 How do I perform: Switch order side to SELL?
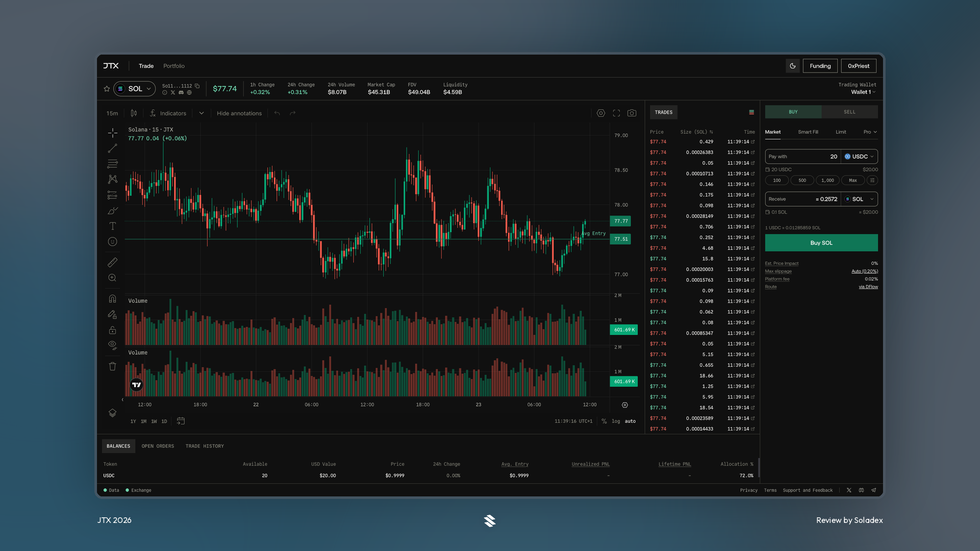coord(850,112)
